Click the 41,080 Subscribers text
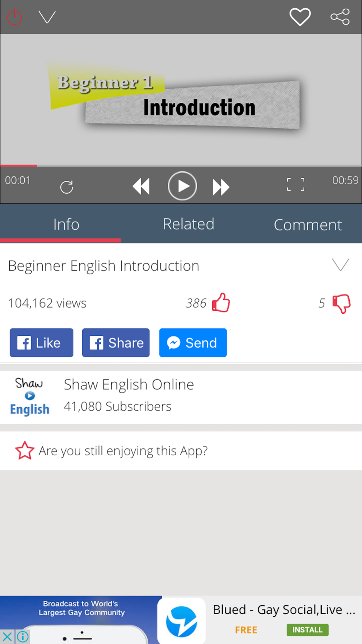The image size is (362, 644). click(117, 406)
